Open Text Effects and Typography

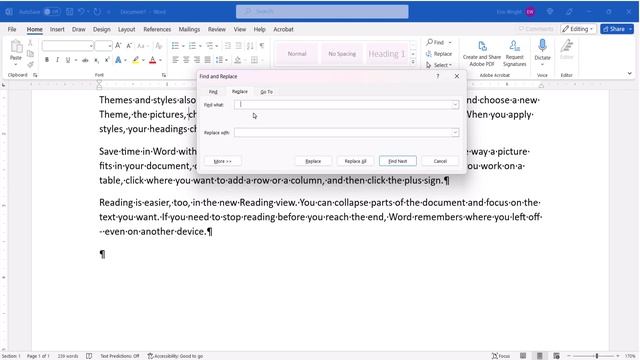click(x=118, y=60)
